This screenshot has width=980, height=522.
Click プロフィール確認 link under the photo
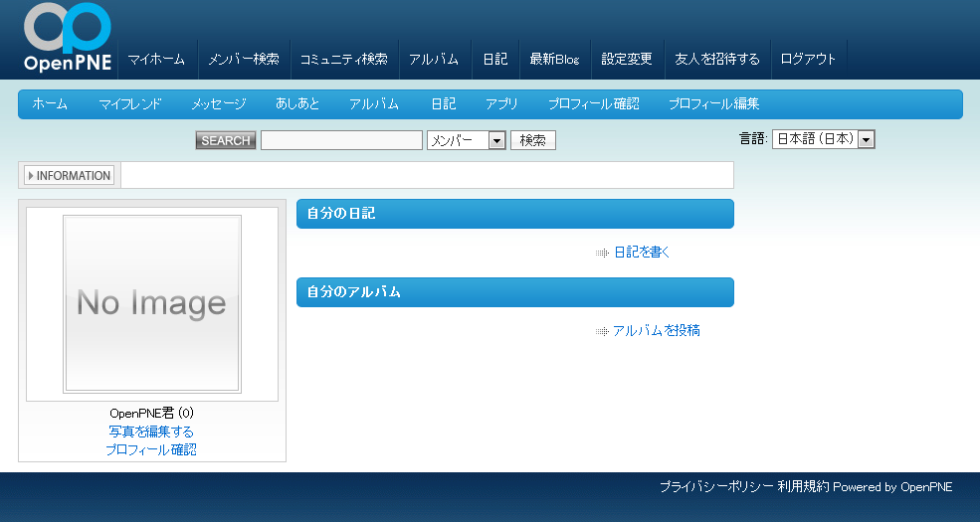click(x=151, y=449)
